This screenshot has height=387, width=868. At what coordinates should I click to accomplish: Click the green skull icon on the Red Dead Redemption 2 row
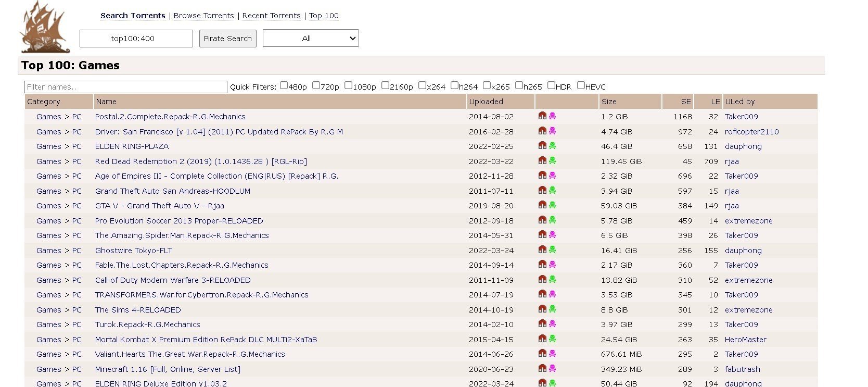coord(552,160)
